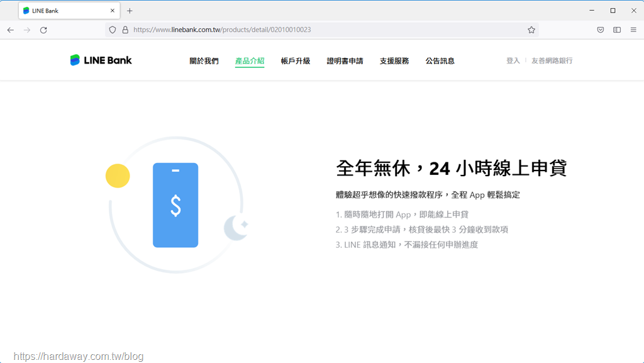Select the LINE Bank browser tab
Screen dimensions: 644x363
click(69, 11)
